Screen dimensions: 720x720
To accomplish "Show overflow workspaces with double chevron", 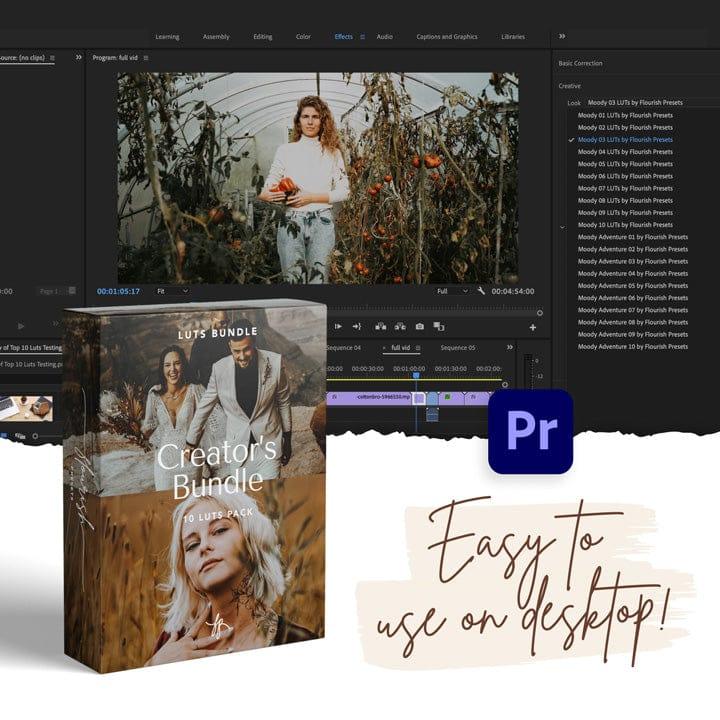I will (562, 36).
